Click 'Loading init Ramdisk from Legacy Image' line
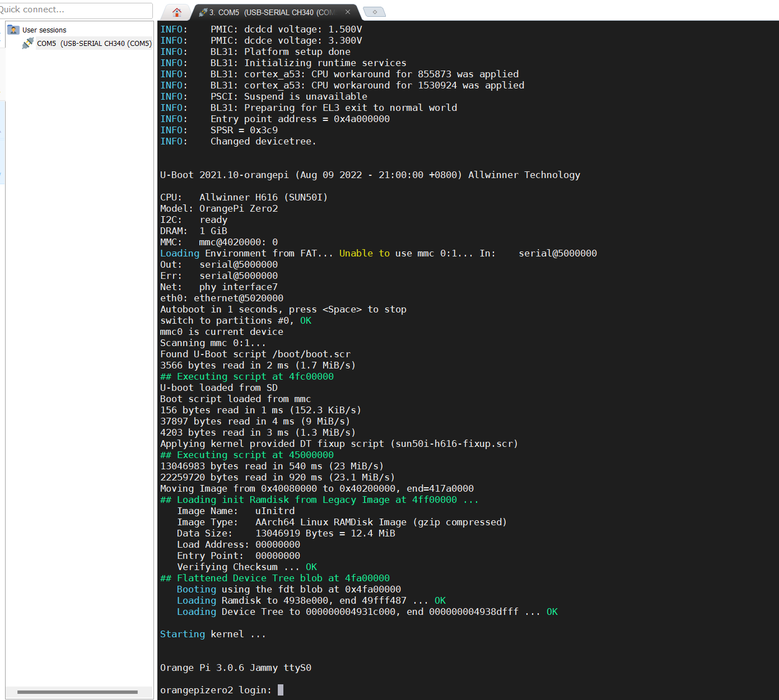The image size is (779, 700). (x=319, y=500)
